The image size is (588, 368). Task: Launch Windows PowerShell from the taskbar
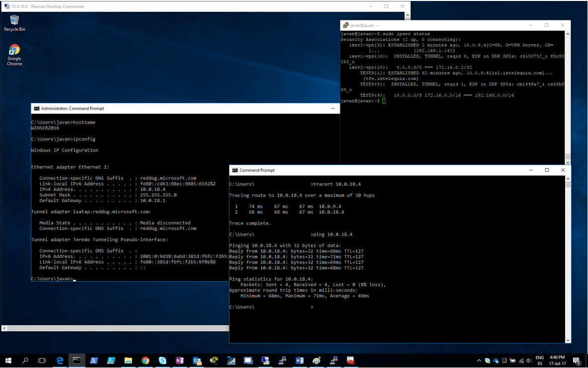(94, 361)
